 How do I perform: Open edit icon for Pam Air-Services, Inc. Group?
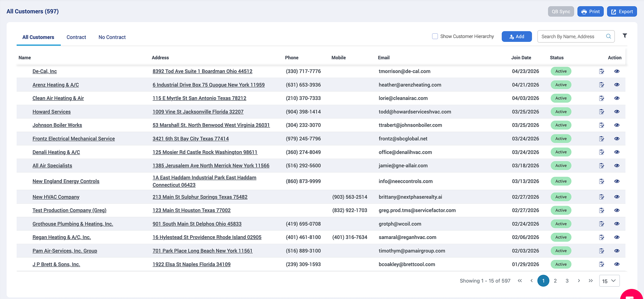click(x=601, y=251)
